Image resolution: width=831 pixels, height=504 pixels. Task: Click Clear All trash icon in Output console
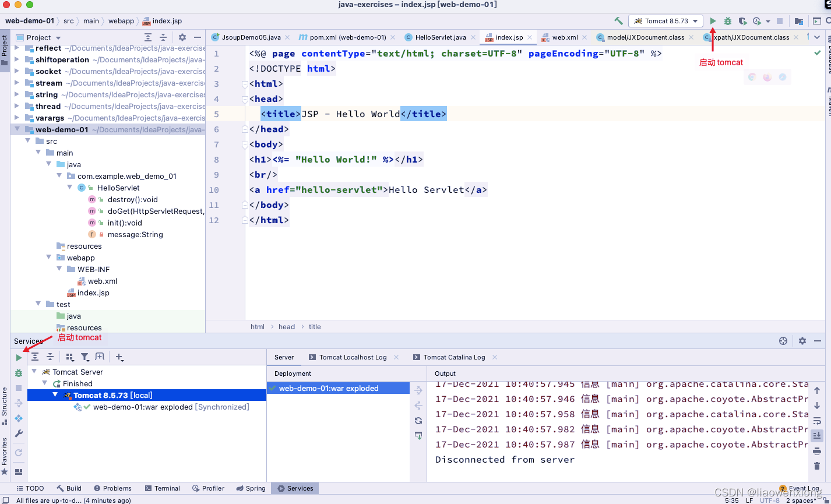817,466
